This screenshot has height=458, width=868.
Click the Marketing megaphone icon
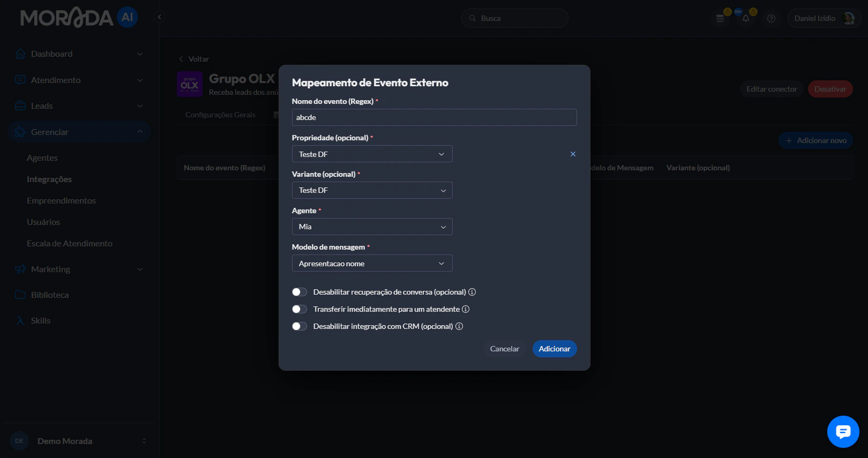[20, 269]
